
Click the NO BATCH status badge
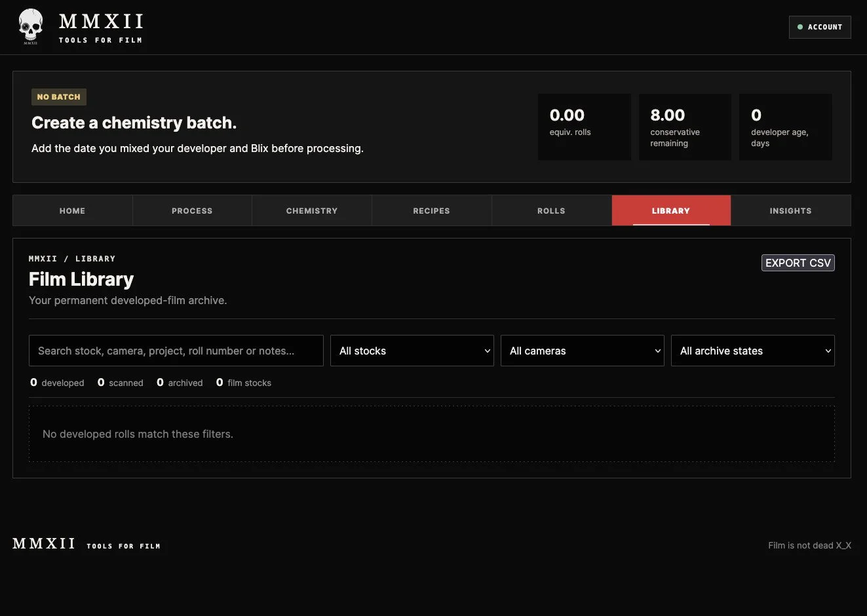point(59,97)
